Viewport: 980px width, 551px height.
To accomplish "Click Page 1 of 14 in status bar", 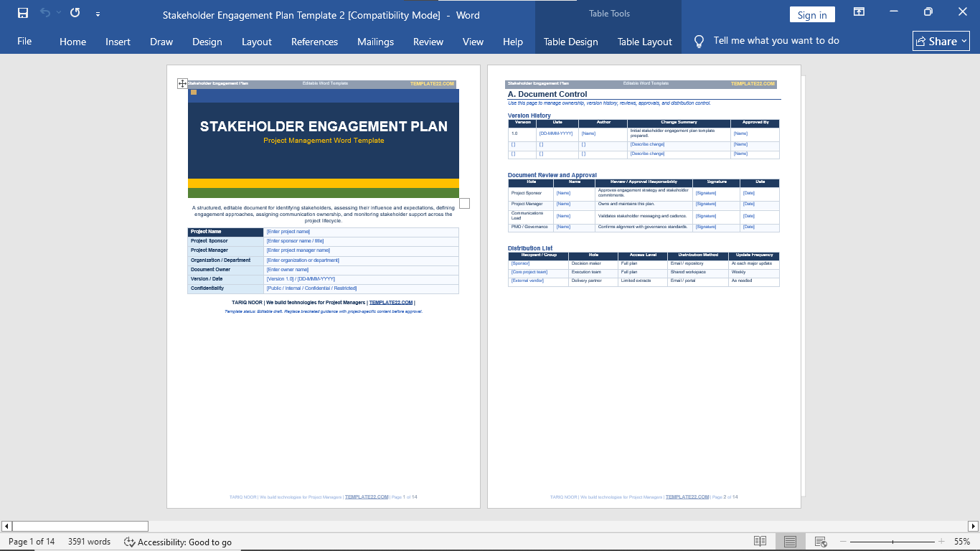I will click(32, 542).
